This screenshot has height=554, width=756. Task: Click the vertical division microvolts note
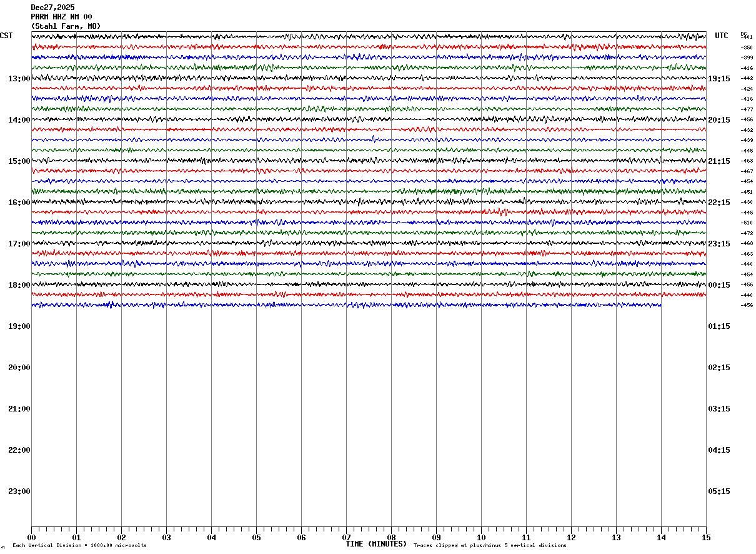(79, 545)
